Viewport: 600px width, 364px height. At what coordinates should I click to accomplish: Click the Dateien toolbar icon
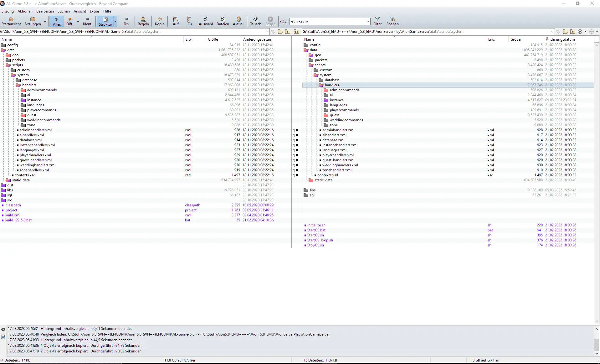pyautogui.click(x=223, y=21)
